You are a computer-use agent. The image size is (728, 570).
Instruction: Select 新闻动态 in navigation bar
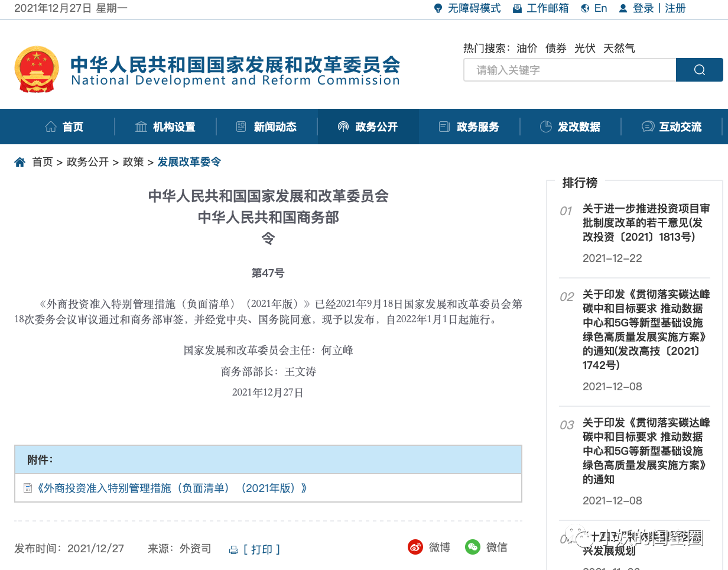266,127
